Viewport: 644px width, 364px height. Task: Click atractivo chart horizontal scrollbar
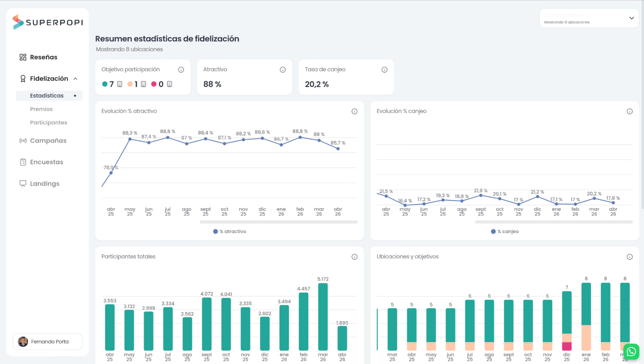[x=278, y=222]
